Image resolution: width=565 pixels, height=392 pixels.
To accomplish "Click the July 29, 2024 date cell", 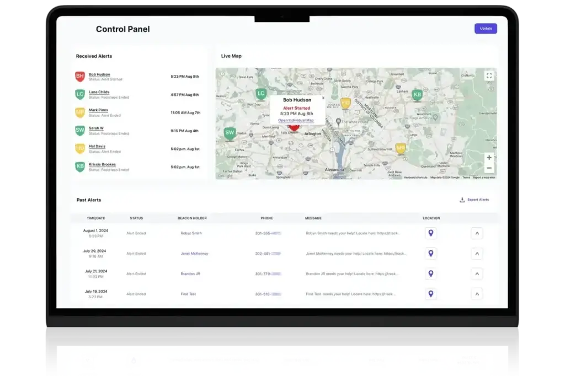I will point(94,254).
